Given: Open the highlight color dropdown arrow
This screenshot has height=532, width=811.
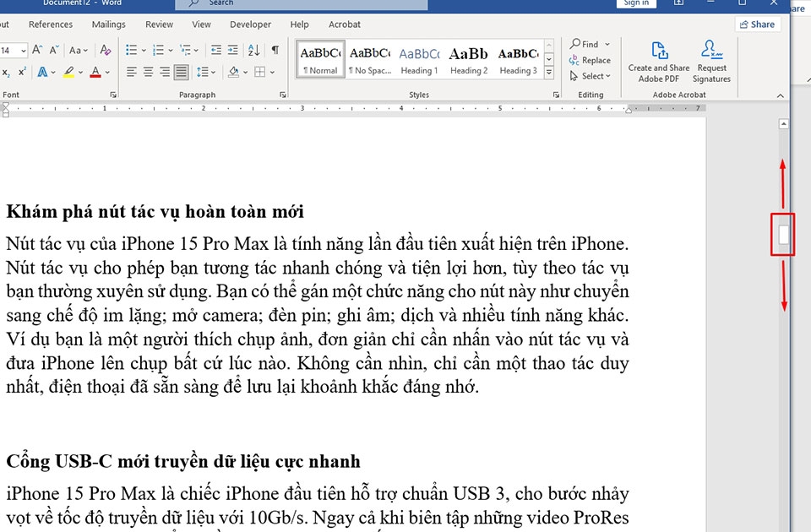Looking at the screenshot, I should (80, 73).
